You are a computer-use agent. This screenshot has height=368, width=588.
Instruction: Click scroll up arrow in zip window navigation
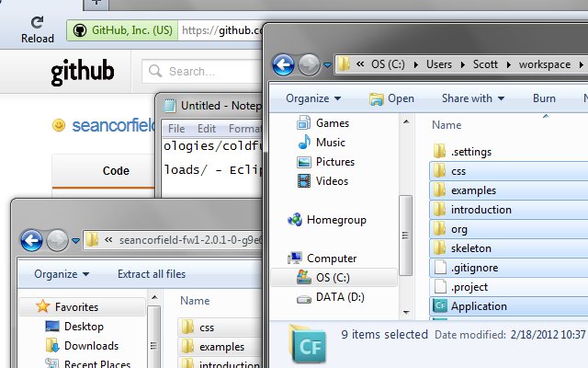pyautogui.click(x=154, y=297)
